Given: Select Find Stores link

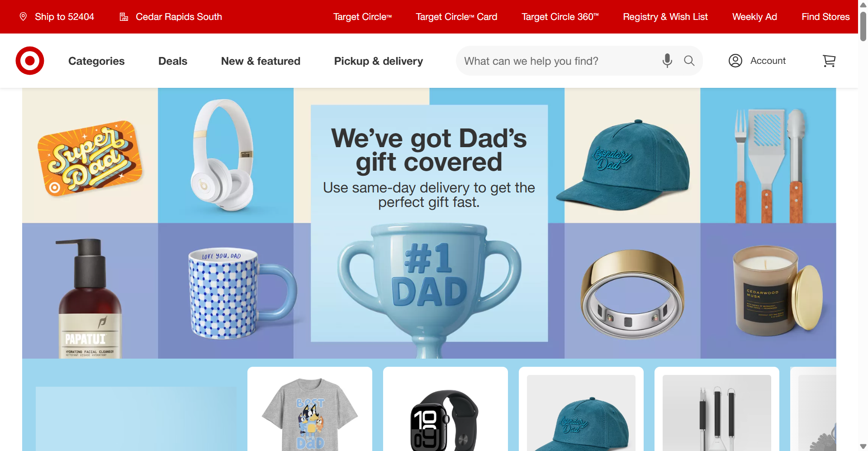Looking at the screenshot, I should tap(825, 17).
